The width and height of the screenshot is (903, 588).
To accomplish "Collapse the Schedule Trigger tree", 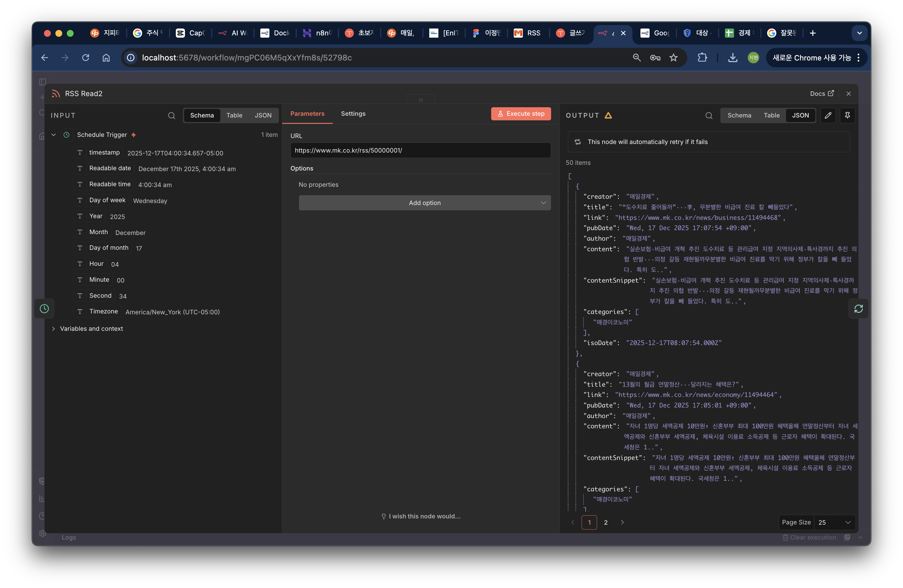I will pos(53,135).
